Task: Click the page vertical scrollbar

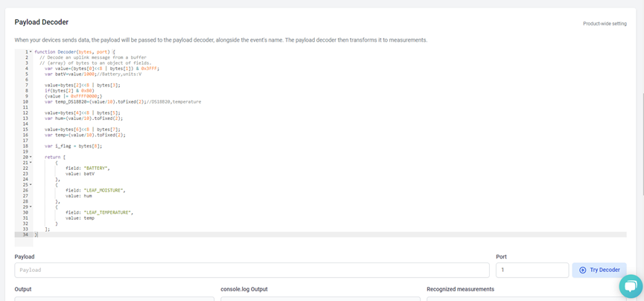Action: (x=642, y=144)
